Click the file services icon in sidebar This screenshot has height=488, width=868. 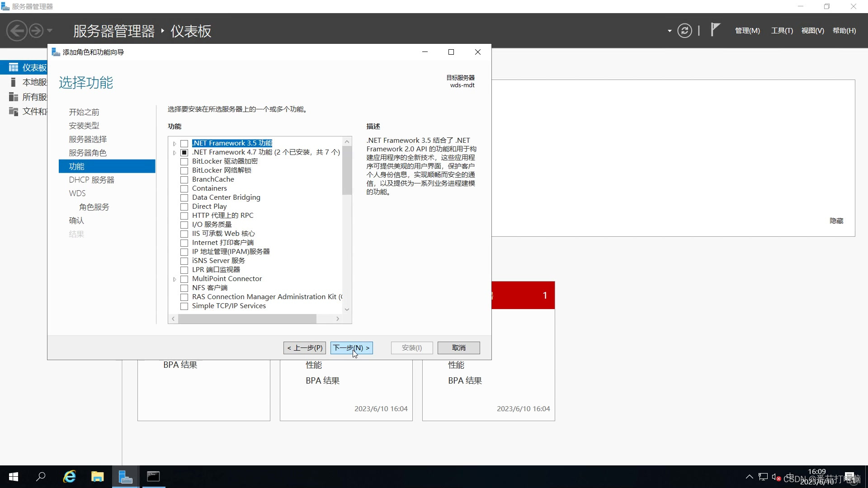(14, 111)
